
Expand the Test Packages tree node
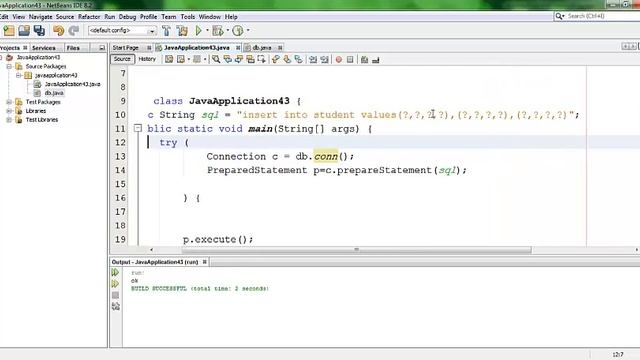9,102
